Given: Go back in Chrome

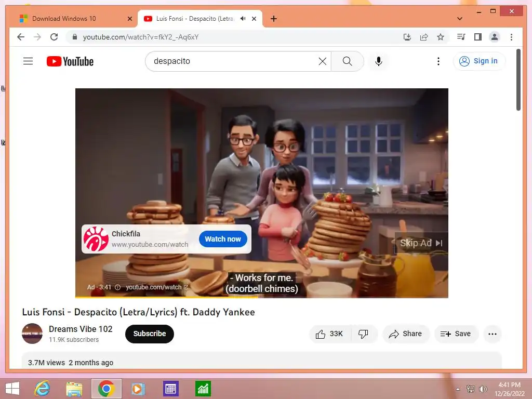Looking at the screenshot, I should 21,37.
